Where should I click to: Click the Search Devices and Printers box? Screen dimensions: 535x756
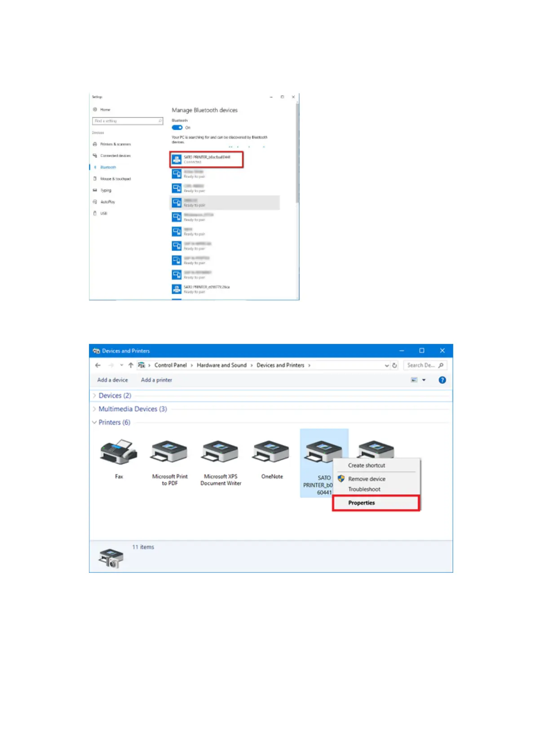coord(424,365)
